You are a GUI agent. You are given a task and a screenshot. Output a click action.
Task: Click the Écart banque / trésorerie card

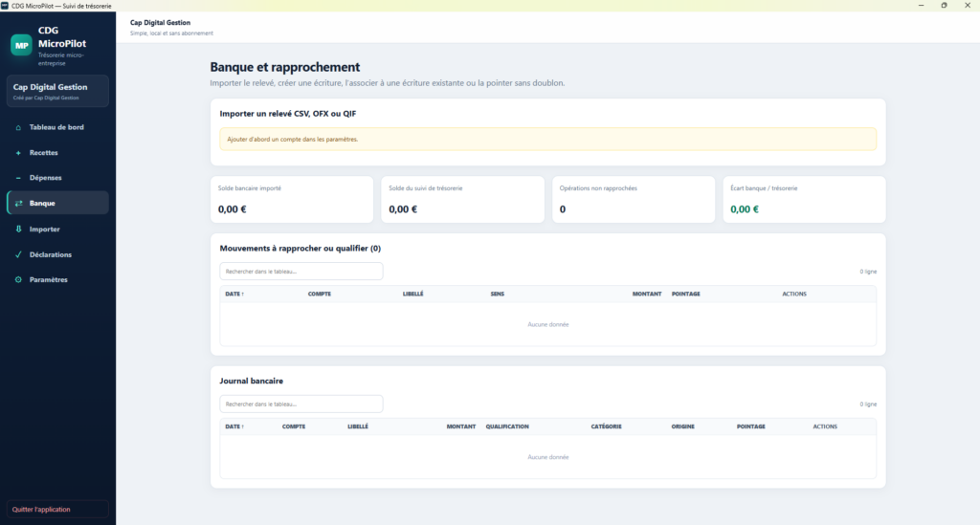coord(804,200)
